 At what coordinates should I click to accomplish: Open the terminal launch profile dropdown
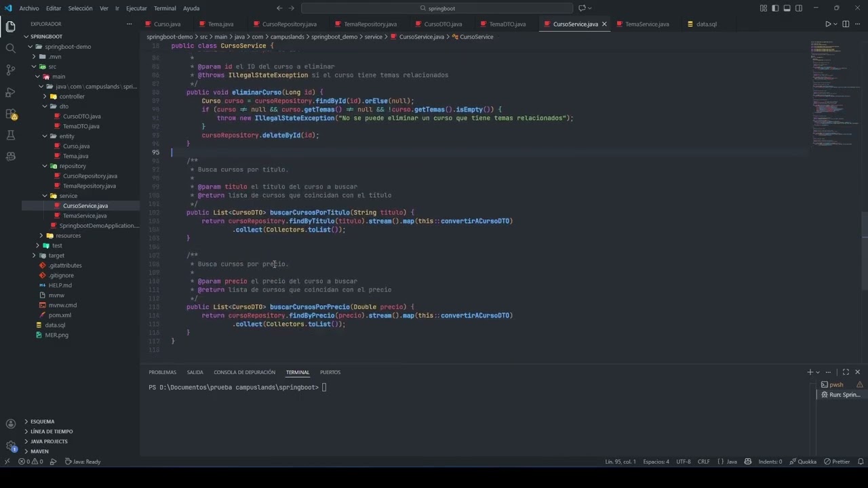tap(818, 372)
